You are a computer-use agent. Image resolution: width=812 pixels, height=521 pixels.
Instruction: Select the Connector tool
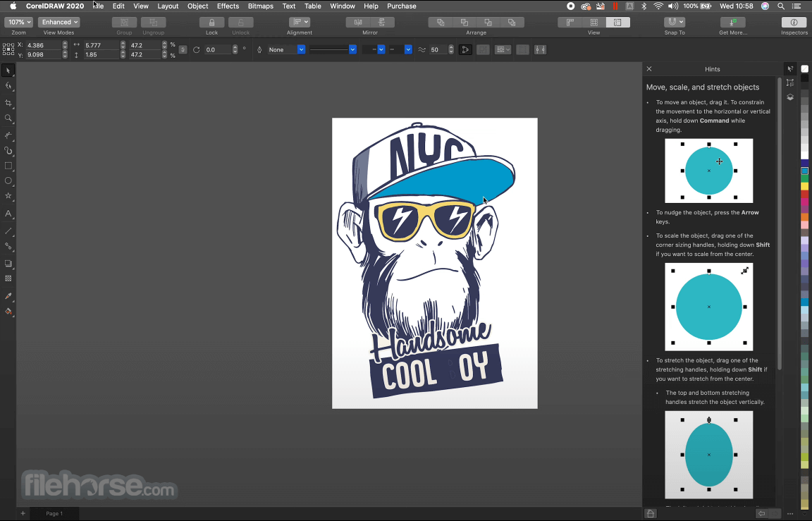point(8,246)
